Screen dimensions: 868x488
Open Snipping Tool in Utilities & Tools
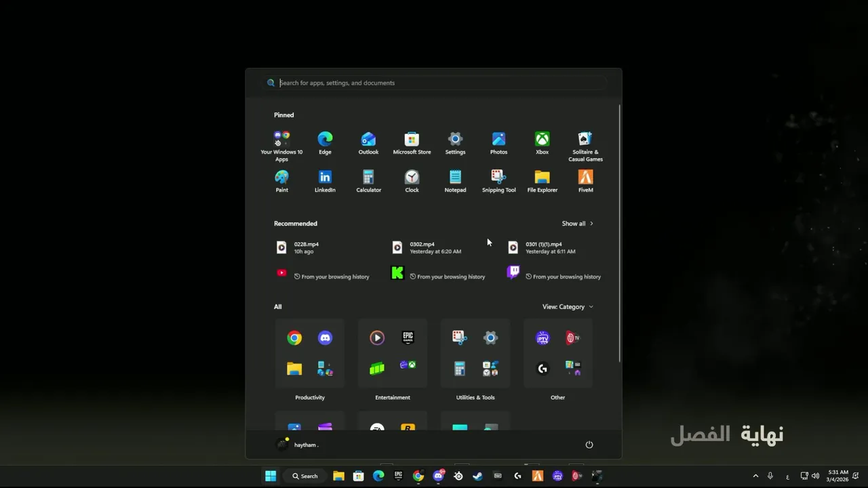pos(460,338)
